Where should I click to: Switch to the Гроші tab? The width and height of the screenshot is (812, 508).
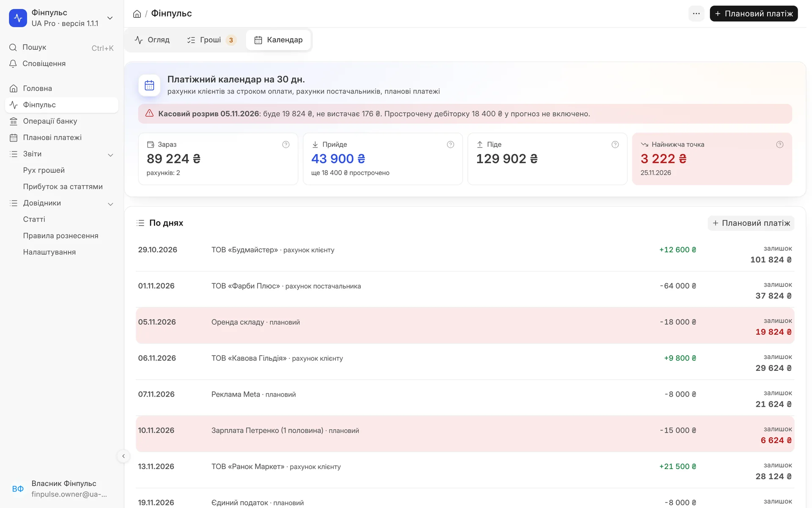coord(211,40)
